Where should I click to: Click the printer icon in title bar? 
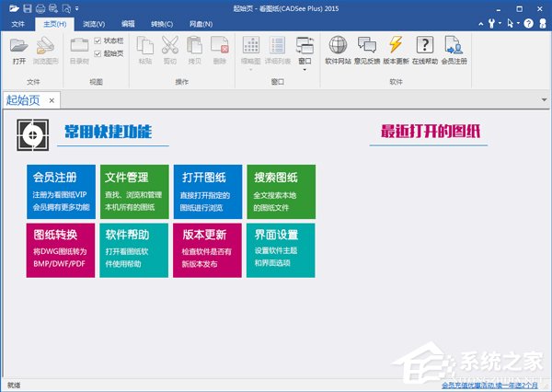[40, 8]
